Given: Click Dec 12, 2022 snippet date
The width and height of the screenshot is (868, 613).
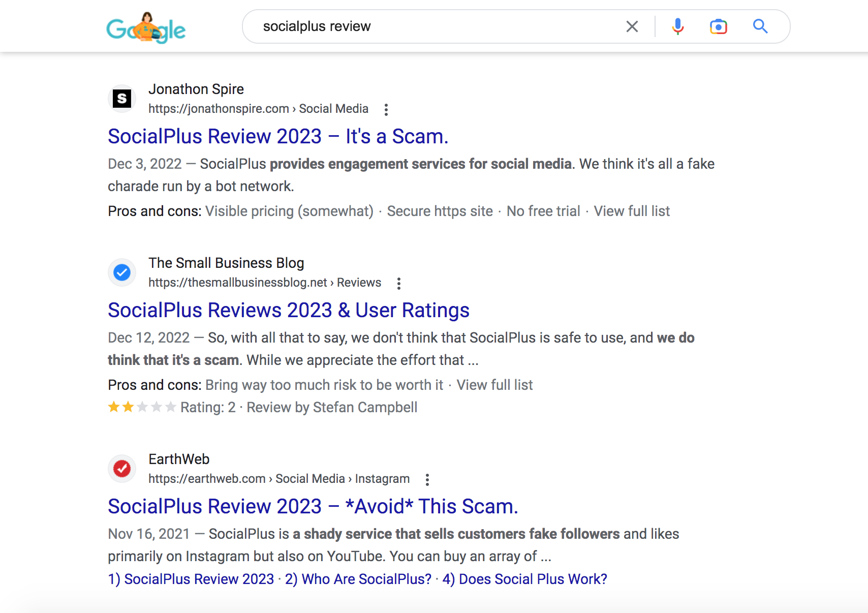Looking at the screenshot, I should click(149, 338).
